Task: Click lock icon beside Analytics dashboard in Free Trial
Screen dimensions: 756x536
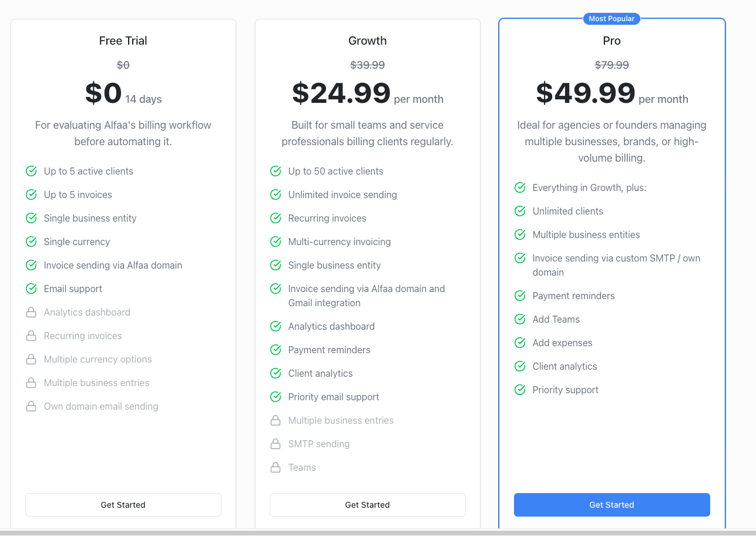Action: tap(31, 312)
